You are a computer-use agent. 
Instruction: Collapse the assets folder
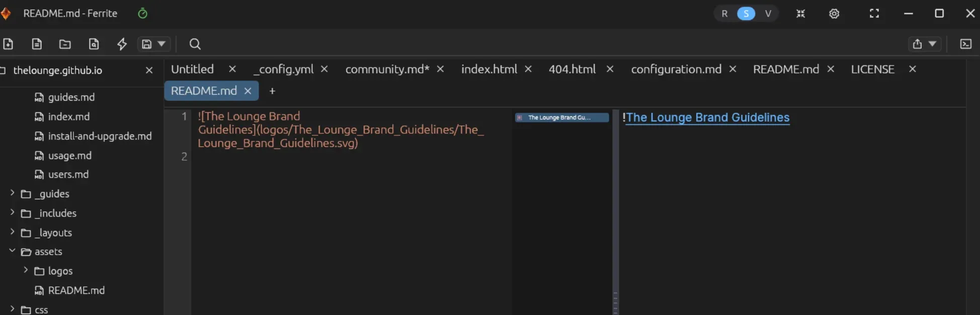tap(12, 251)
